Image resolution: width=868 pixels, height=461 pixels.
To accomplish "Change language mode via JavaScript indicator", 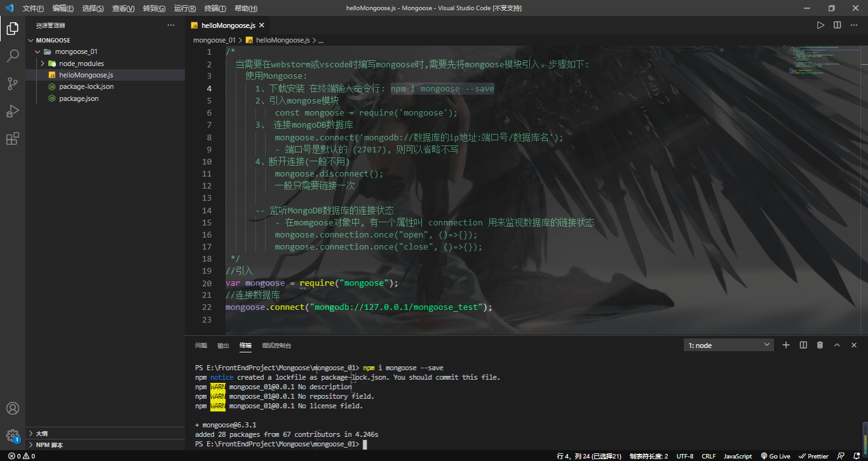I will click(738, 456).
